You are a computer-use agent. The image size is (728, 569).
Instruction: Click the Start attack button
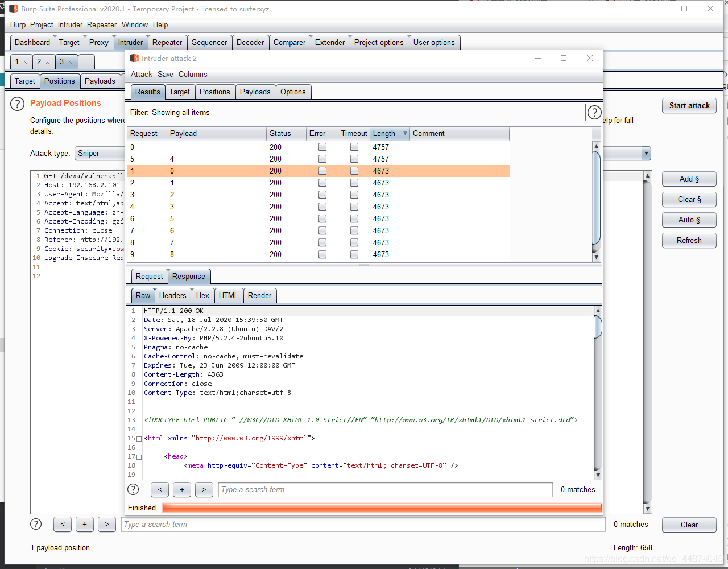(689, 105)
